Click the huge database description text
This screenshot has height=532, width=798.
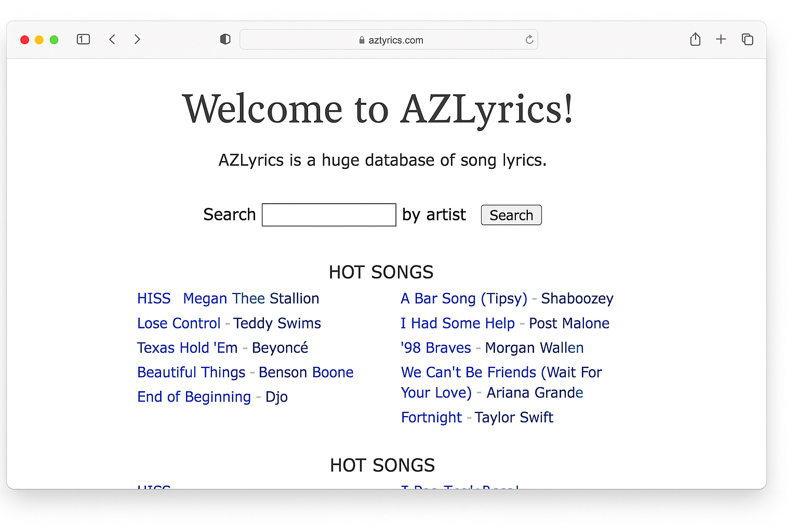(x=382, y=160)
